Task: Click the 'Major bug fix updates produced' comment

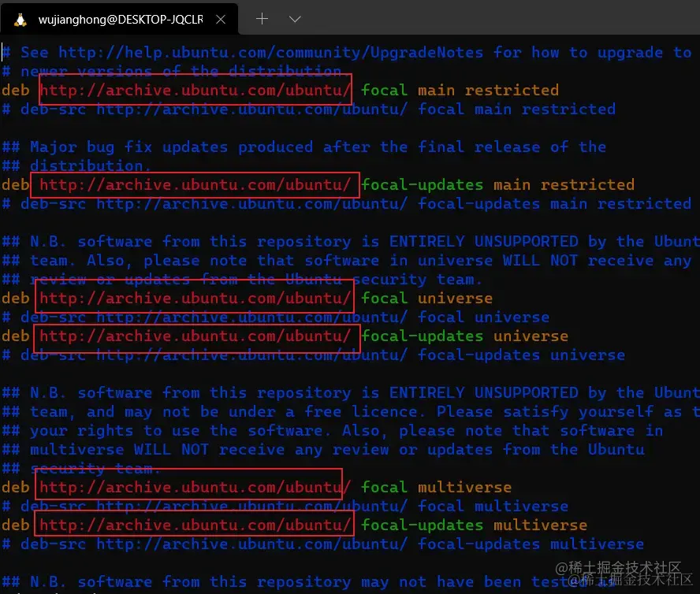Action: click(x=304, y=147)
